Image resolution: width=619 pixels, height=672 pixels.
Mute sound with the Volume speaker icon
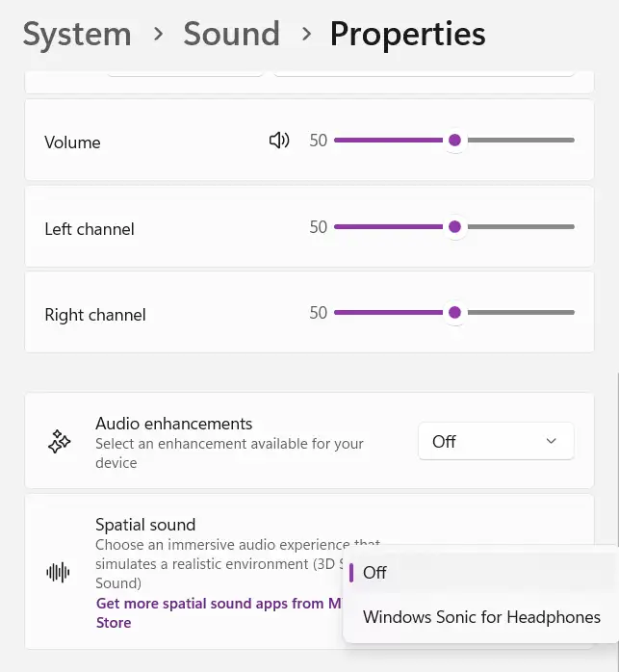[279, 141]
